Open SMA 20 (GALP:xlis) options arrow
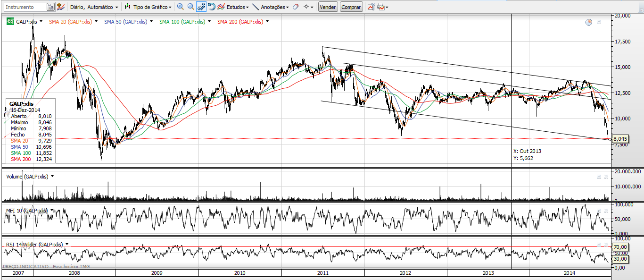Viewport: 644px width, 280px height. (x=96, y=22)
